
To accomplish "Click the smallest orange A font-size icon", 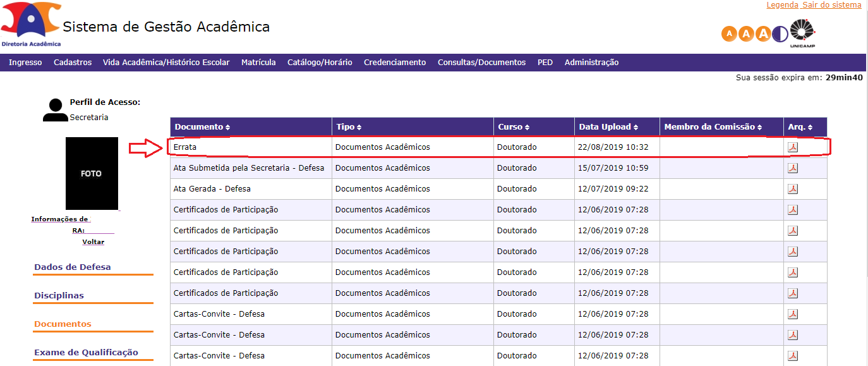I will [730, 34].
